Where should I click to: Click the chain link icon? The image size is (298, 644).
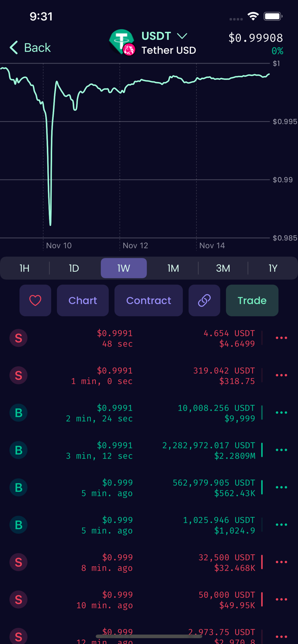coord(204,301)
